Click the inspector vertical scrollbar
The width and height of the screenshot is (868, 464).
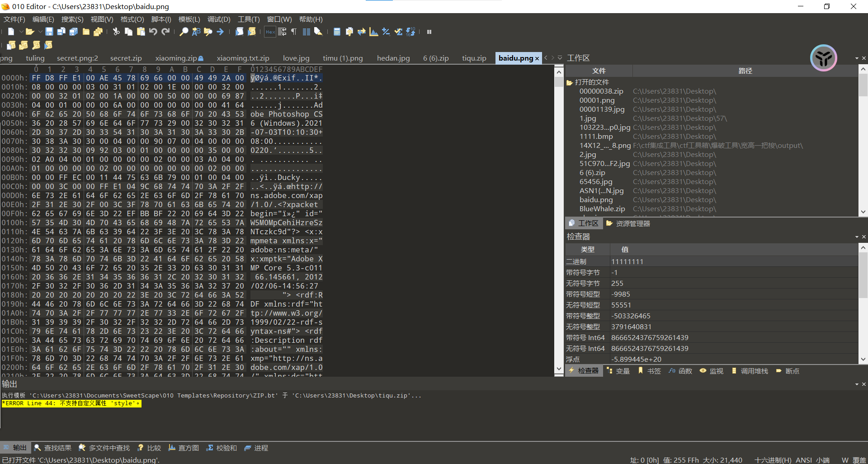click(x=863, y=303)
